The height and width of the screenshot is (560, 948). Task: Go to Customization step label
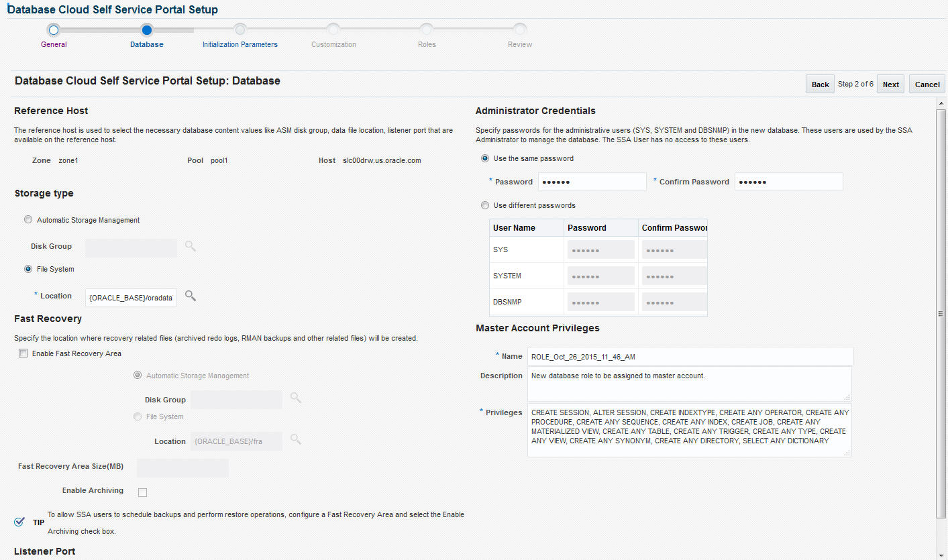[x=333, y=44]
